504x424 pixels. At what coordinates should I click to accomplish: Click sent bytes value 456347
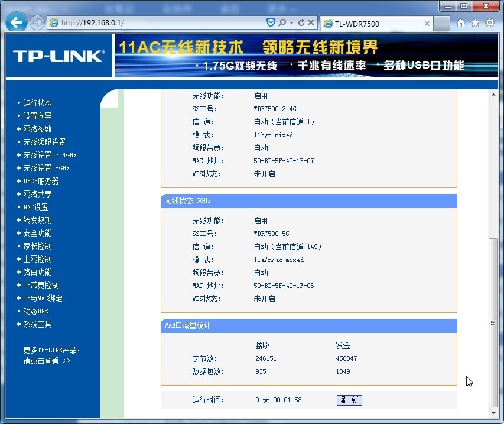[346, 358]
